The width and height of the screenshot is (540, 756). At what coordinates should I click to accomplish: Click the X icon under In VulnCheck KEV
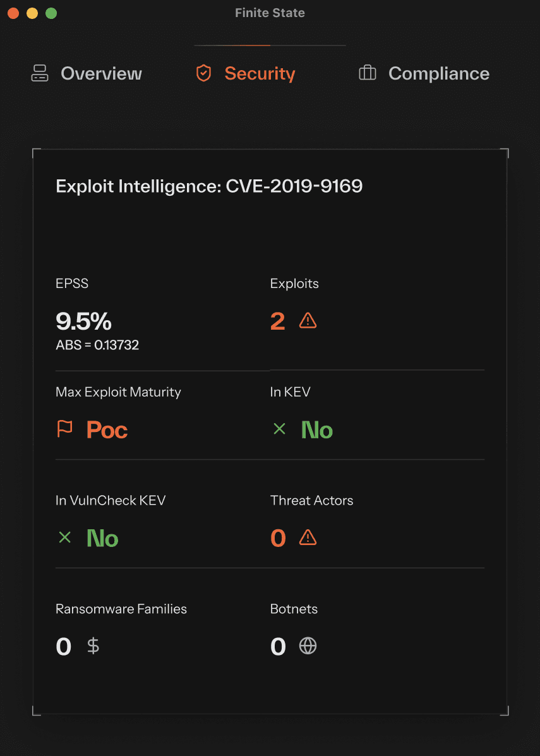point(64,538)
